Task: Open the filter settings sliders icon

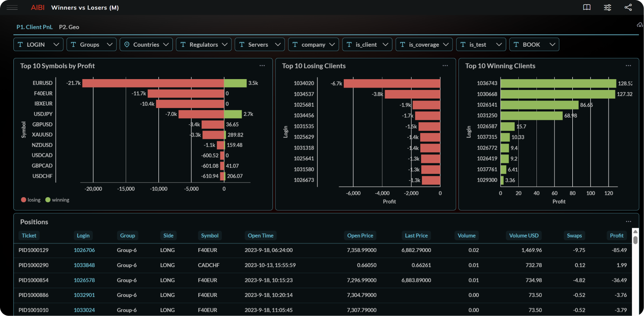Action: point(607,7)
